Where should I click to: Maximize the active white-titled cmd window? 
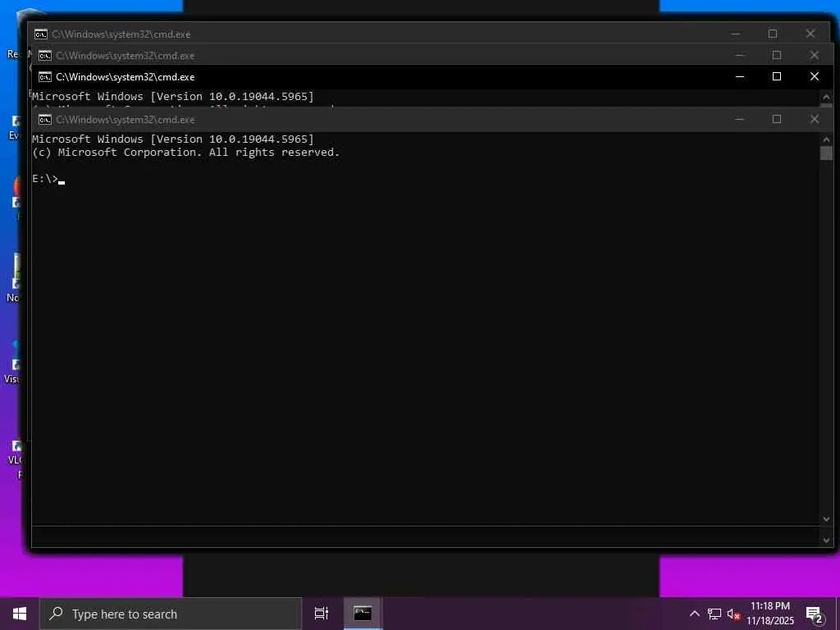coord(777,76)
